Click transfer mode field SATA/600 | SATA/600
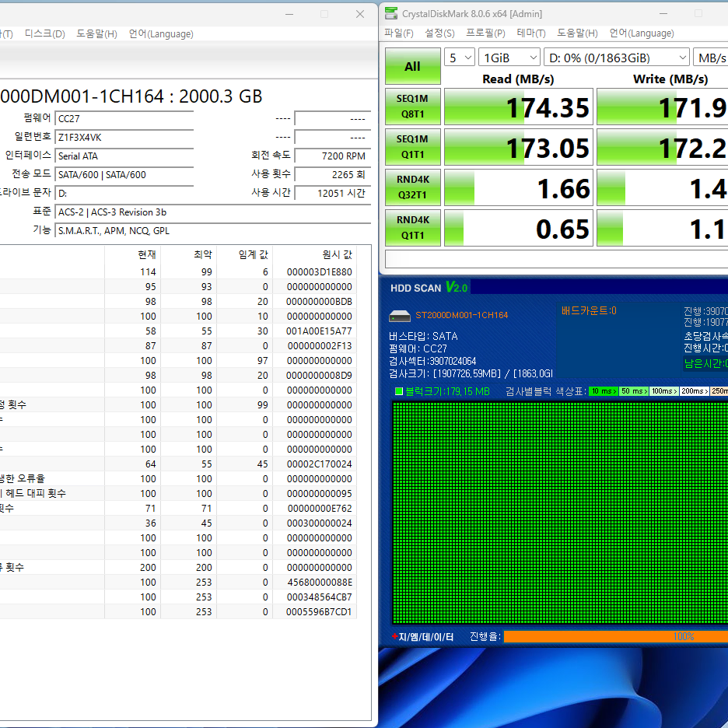The height and width of the screenshot is (728, 728). (124, 174)
